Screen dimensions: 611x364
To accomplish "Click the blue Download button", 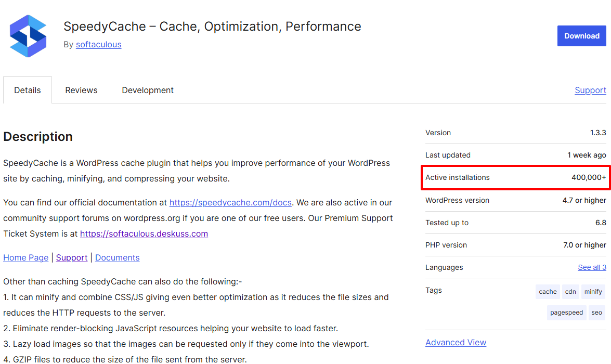I will tap(581, 36).
